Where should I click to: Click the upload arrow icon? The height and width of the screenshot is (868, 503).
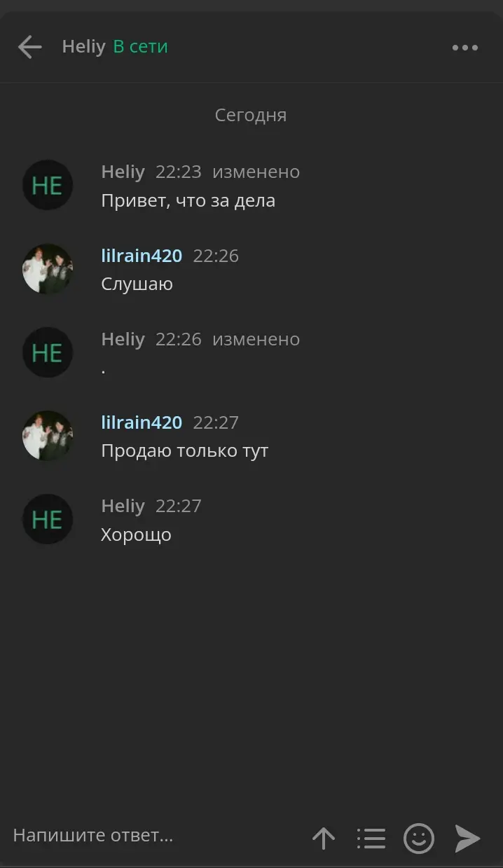(x=324, y=838)
